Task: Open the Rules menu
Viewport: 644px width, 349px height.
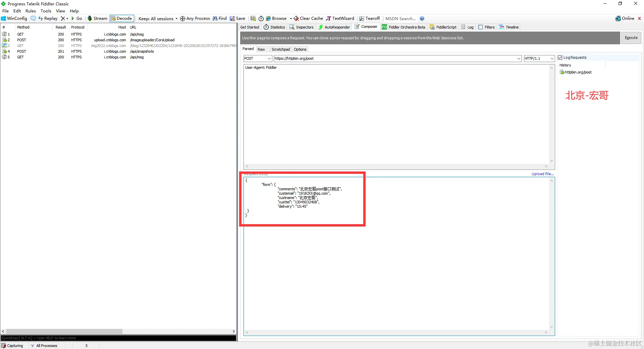Action: click(x=31, y=11)
